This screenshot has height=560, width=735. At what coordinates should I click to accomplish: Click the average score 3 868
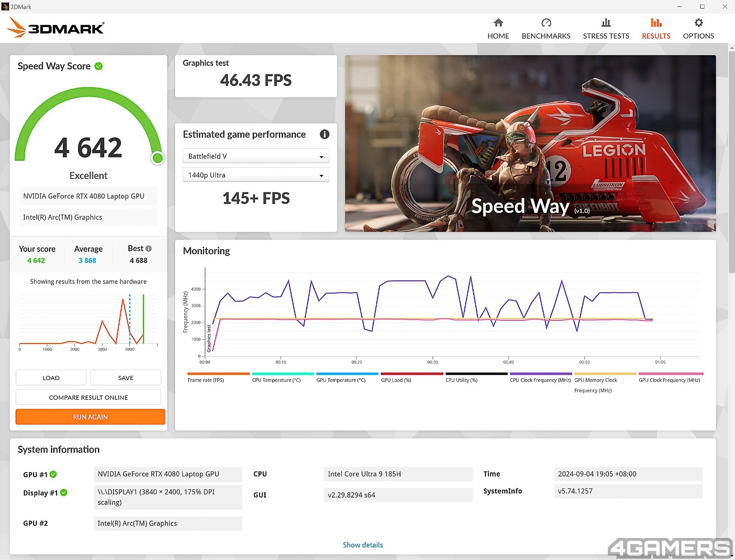pos(87,260)
